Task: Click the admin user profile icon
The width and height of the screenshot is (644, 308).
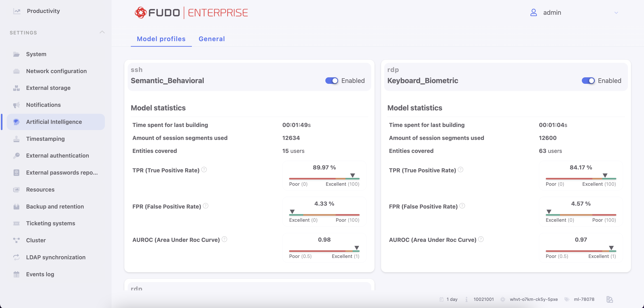Action: (x=534, y=13)
